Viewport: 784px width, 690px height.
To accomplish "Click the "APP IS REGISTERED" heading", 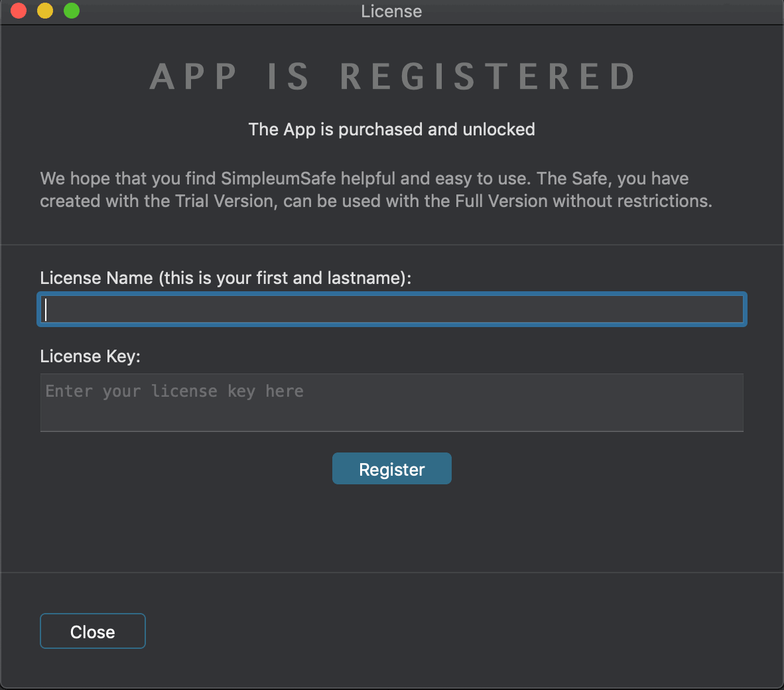I will pyautogui.click(x=392, y=76).
